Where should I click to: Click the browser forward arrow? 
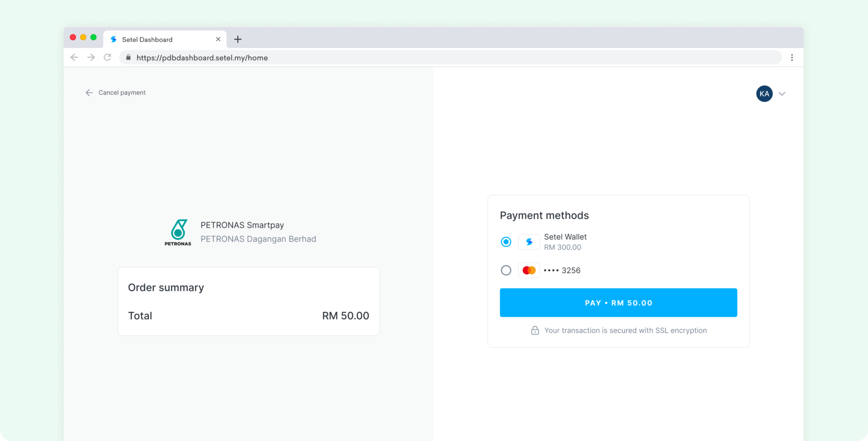tap(91, 58)
